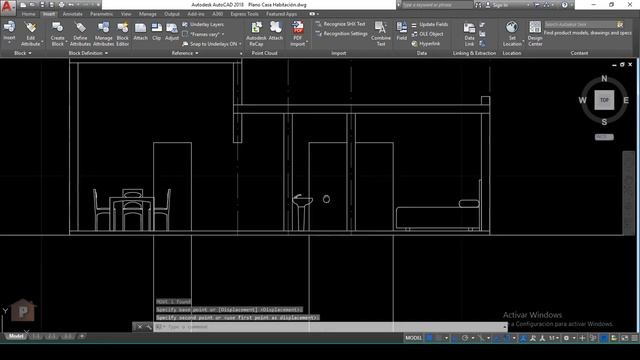Select the Adjust reference tool

pyautogui.click(x=172, y=31)
